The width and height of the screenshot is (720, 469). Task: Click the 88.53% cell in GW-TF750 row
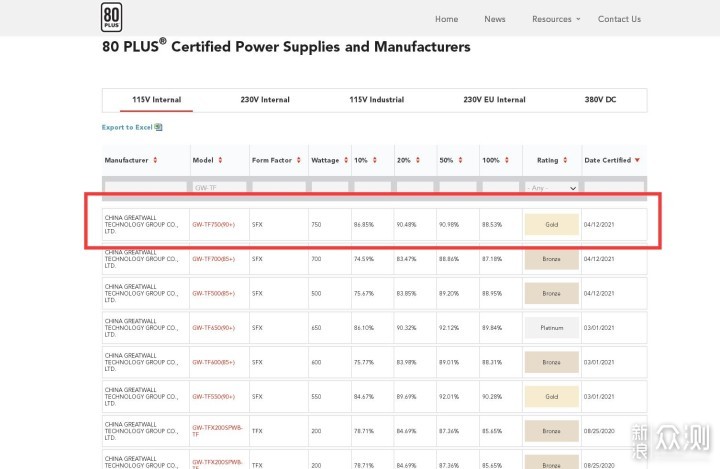(492, 225)
